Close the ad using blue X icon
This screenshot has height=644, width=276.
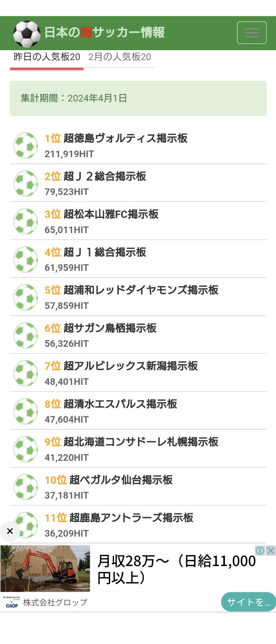tap(271, 550)
